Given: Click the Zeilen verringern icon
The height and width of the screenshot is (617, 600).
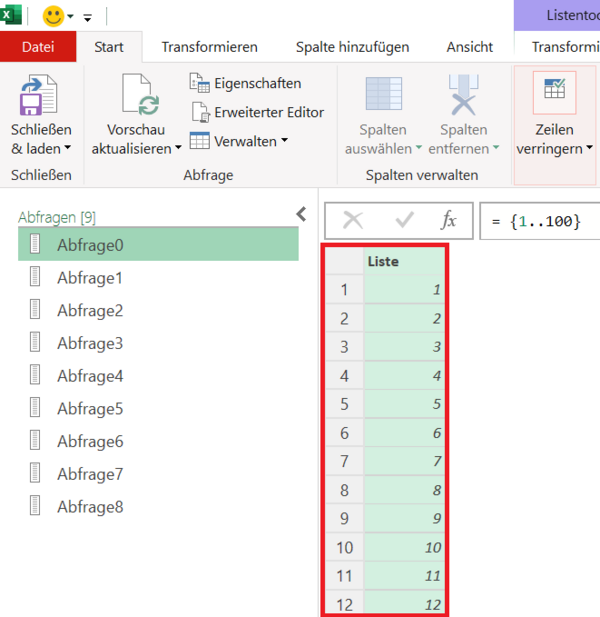Looking at the screenshot, I should pos(553,92).
